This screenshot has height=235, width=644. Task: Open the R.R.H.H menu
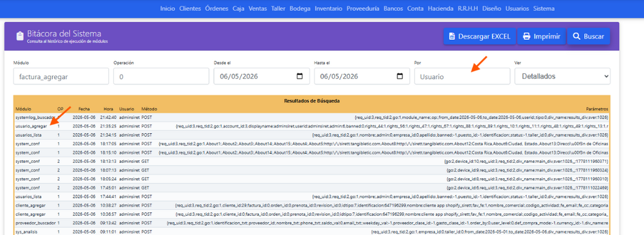click(468, 8)
